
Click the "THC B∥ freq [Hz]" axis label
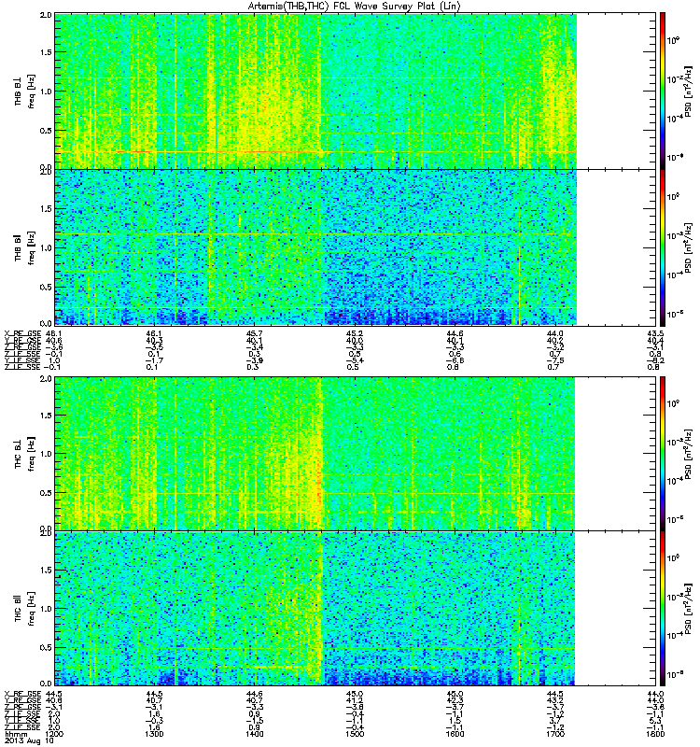[25, 609]
